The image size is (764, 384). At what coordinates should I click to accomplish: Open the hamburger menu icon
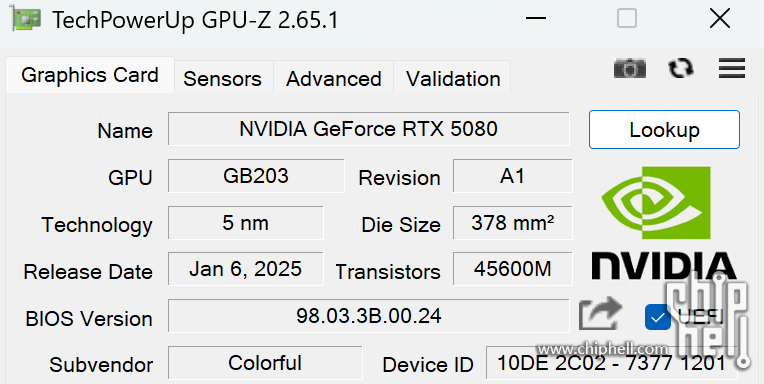pos(732,68)
